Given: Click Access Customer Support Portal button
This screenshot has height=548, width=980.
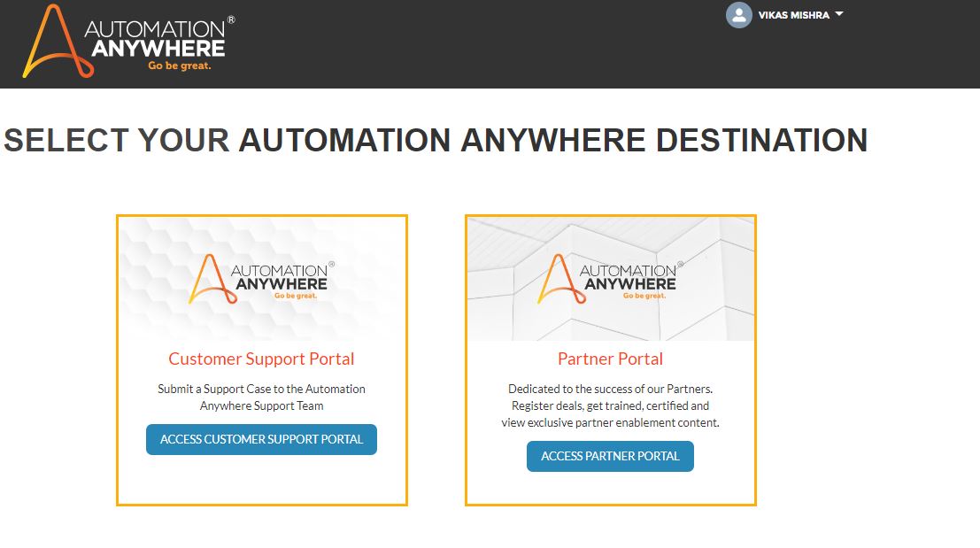Looking at the screenshot, I should pos(261,439).
